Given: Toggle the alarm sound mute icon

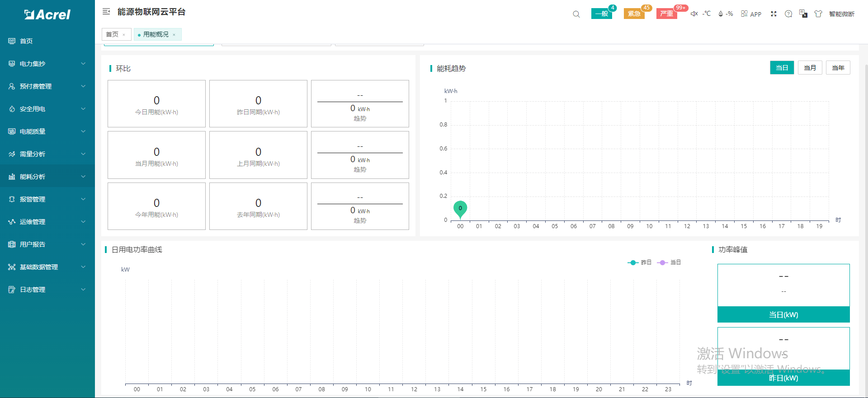Looking at the screenshot, I should 694,14.
